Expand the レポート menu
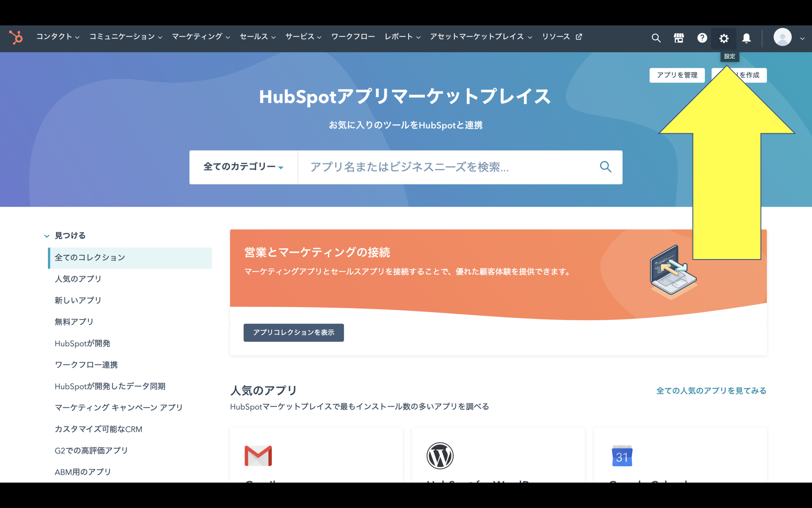Viewport: 812px width, 508px height. tap(402, 37)
